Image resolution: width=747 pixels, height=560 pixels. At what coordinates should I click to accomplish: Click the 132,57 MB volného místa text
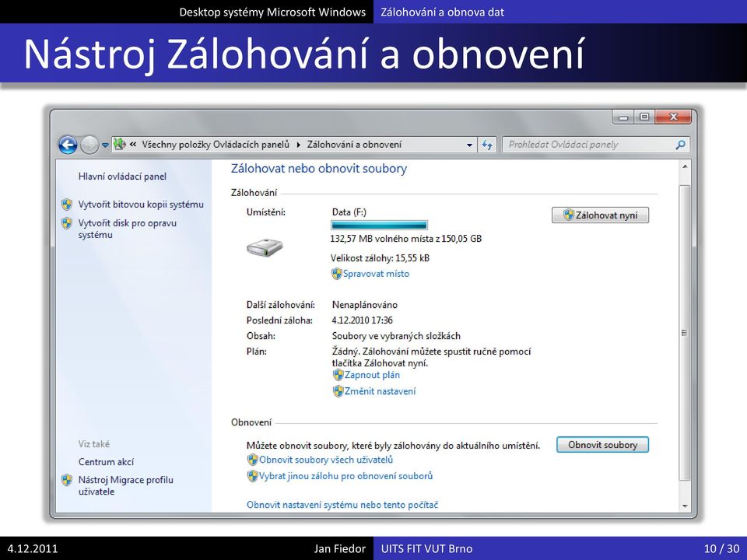[406, 239]
